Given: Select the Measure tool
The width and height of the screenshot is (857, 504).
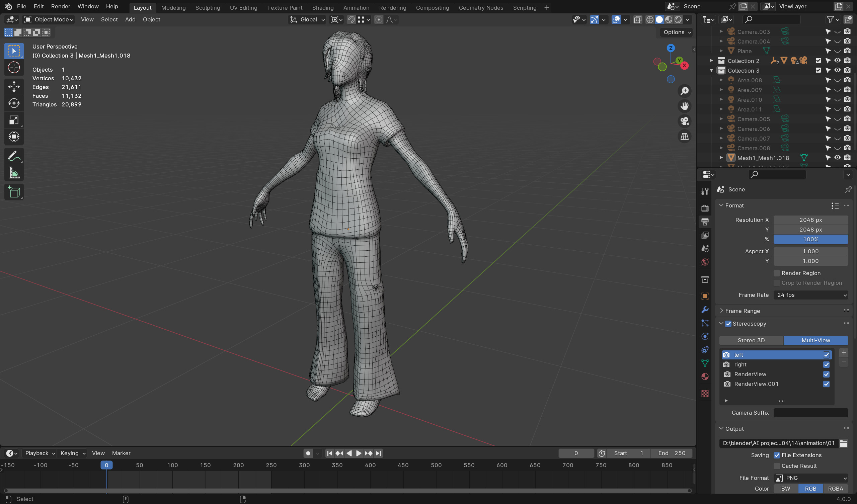Looking at the screenshot, I should pos(14,173).
